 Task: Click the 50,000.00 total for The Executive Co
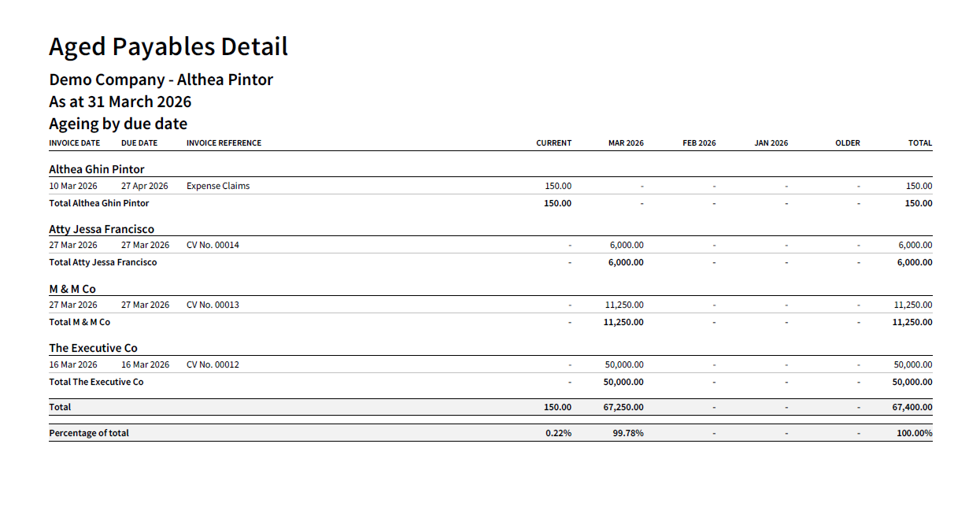[912, 382]
